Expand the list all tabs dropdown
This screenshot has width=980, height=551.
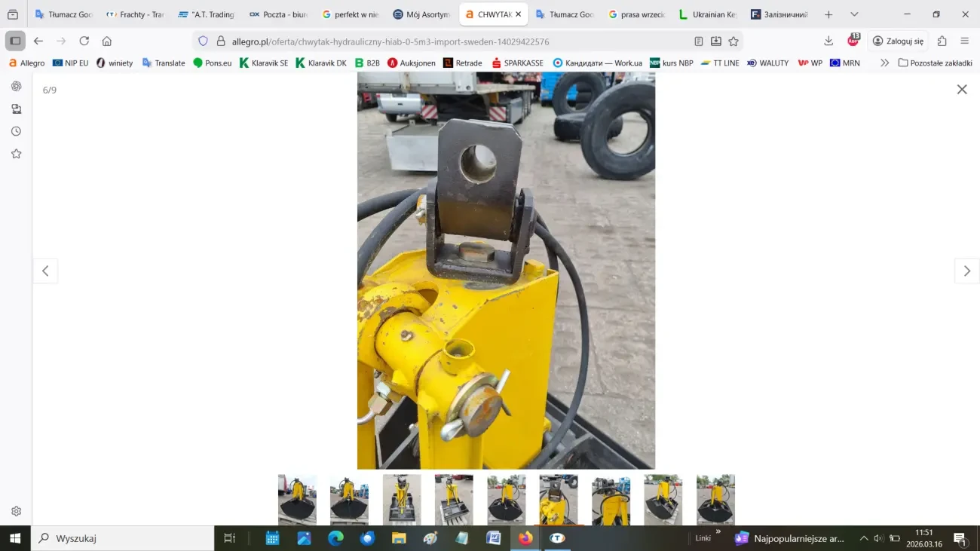click(x=854, y=14)
